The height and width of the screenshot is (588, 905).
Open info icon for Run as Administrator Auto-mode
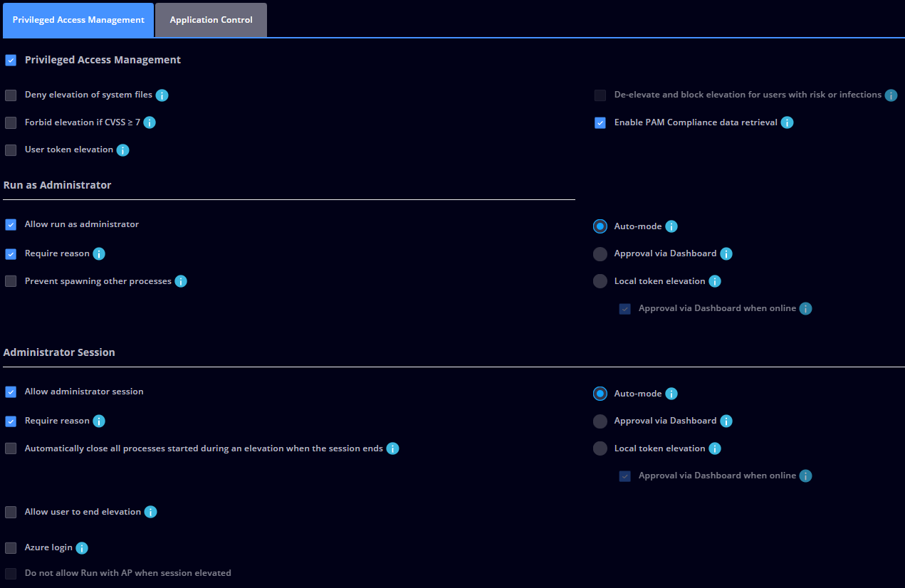[671, 226]
